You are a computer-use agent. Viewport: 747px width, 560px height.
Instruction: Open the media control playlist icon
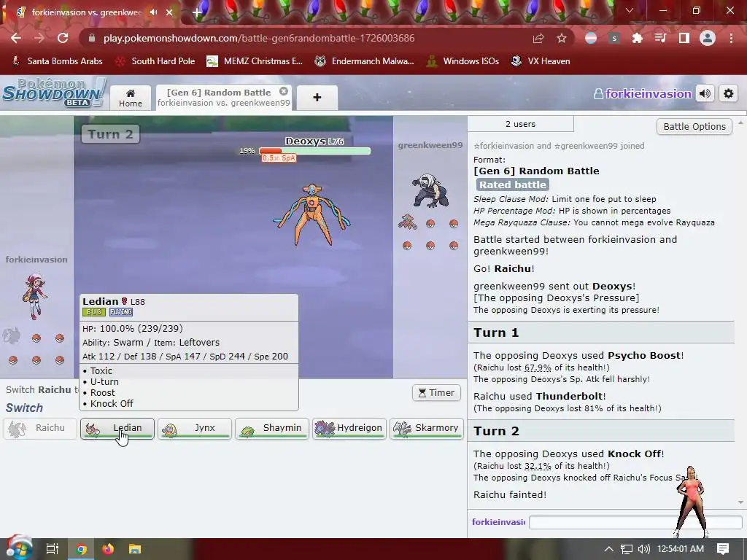point(661,38)
